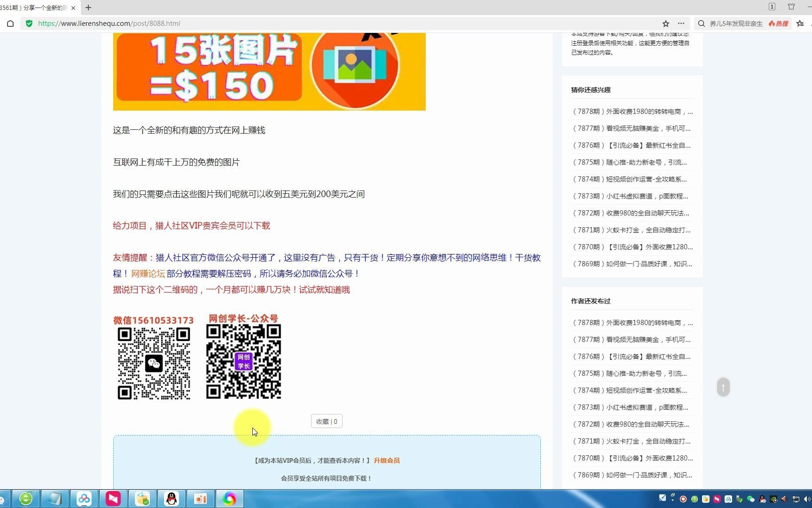Image resolution: width=812 pixels, height=508 pixels.
Task: Open (7877期) link under 猜你还感兴趣
Action: (631, 128)
